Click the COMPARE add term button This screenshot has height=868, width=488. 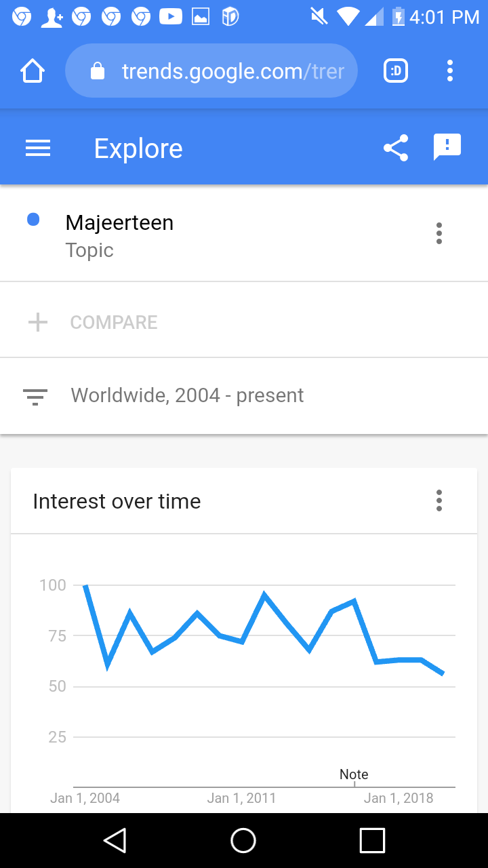(114, 322)
